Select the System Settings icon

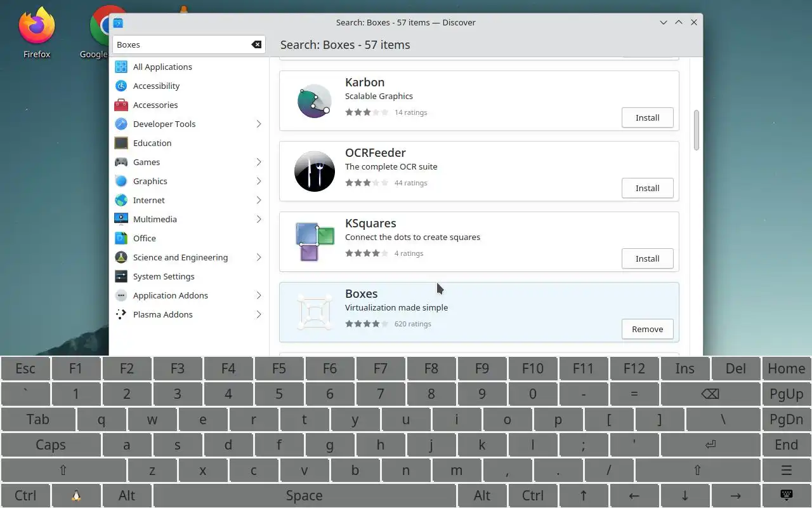click(x=121, y=276)
